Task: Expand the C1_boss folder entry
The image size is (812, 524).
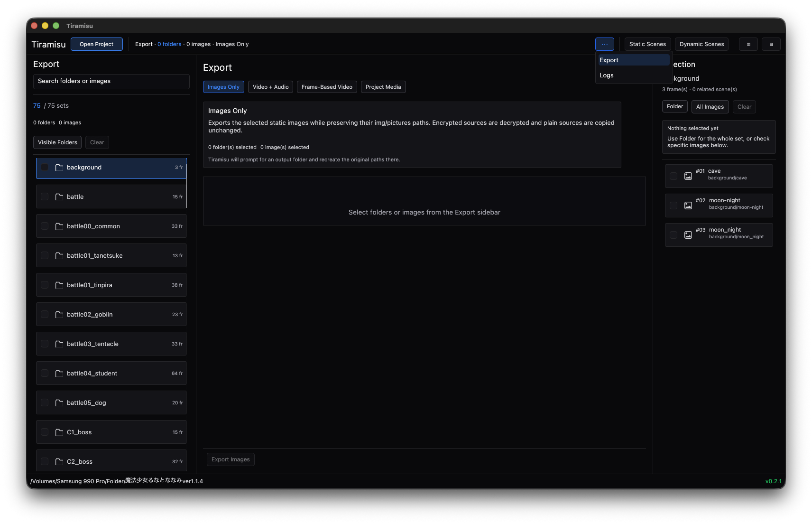Action: pos(111,432)
